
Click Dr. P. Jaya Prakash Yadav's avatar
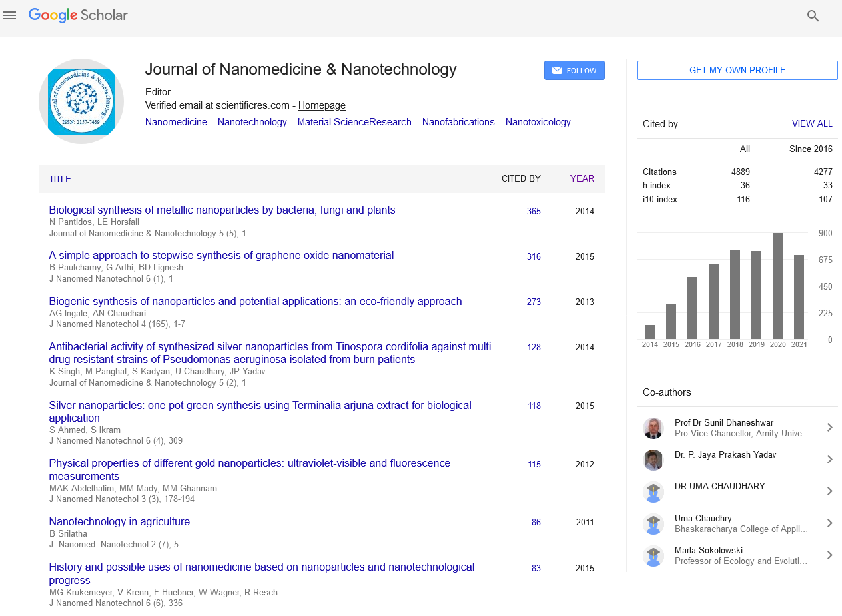653,460
